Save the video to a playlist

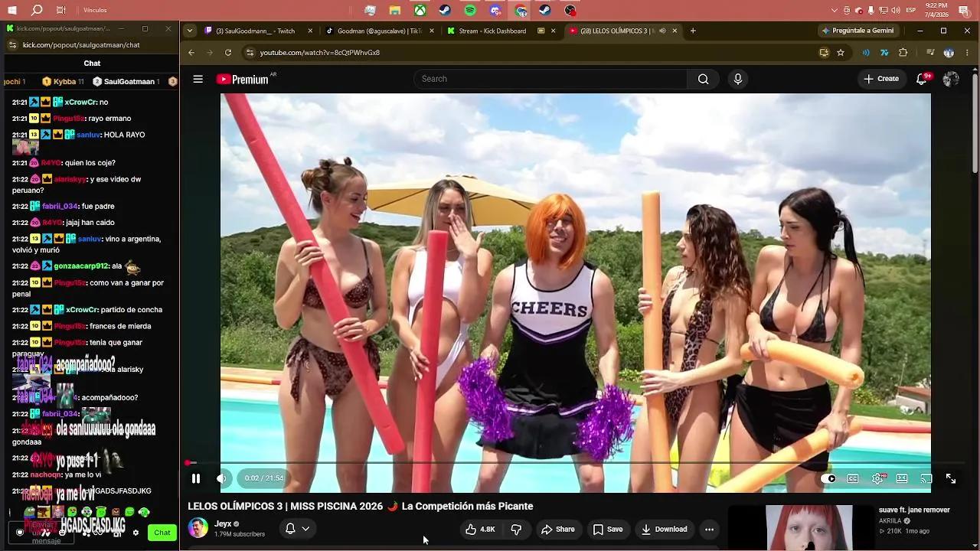point(607,529)
